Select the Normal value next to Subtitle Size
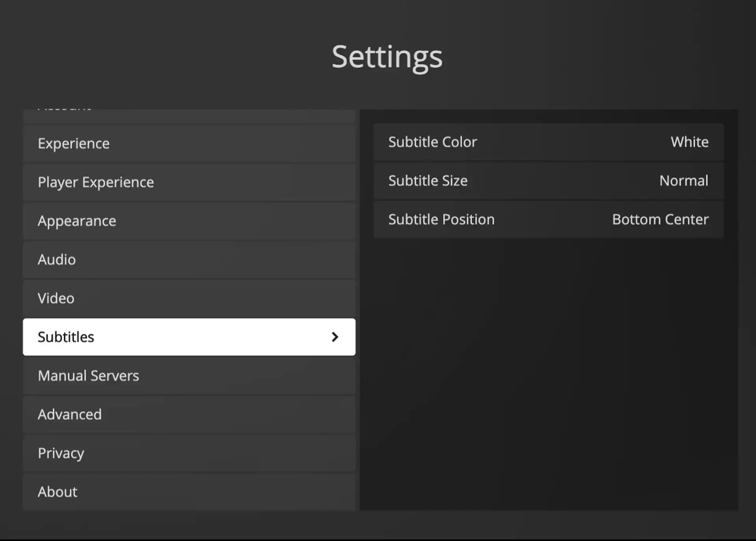Image resolution: width=756 pixels, height=541 pixels. [684, 180]
